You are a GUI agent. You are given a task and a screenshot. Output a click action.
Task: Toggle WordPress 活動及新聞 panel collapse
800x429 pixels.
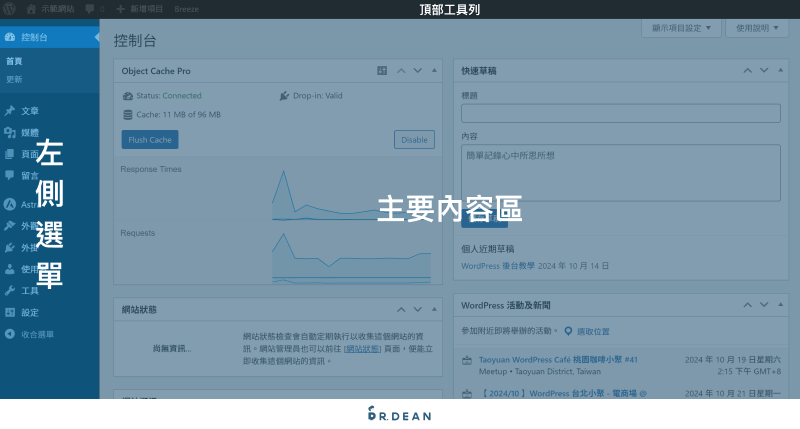[781, 305]
